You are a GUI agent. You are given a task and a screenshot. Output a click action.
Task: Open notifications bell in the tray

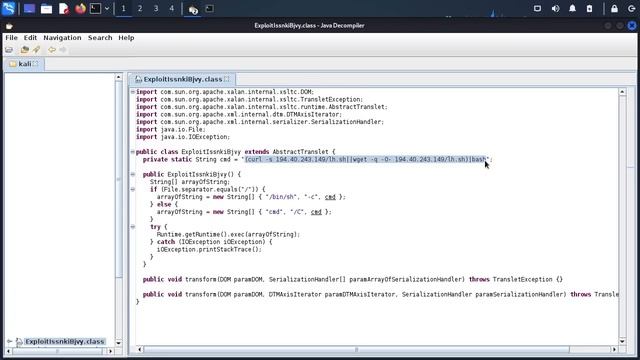point(572,9)
